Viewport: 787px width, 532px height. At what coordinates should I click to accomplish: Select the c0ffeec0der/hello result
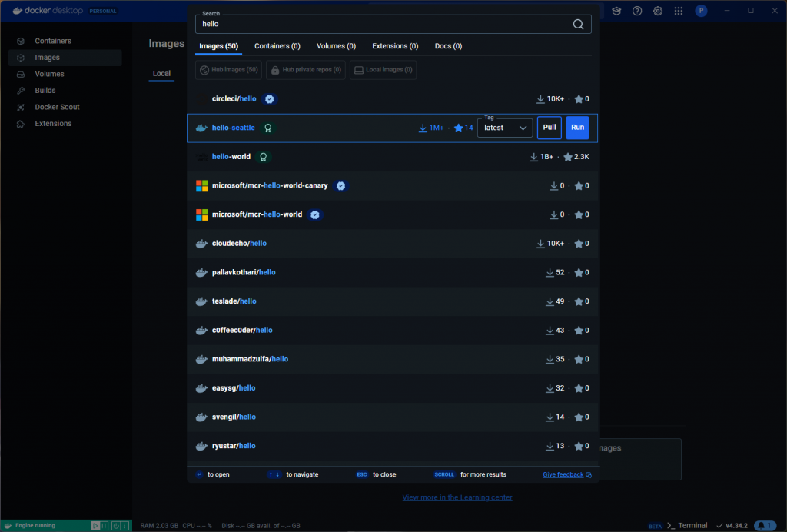393,331
